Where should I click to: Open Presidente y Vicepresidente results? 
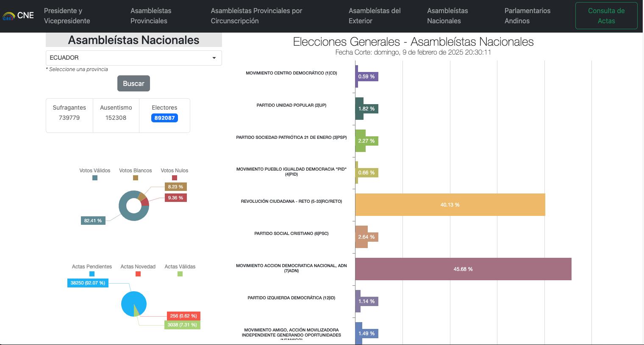(67, 16)
